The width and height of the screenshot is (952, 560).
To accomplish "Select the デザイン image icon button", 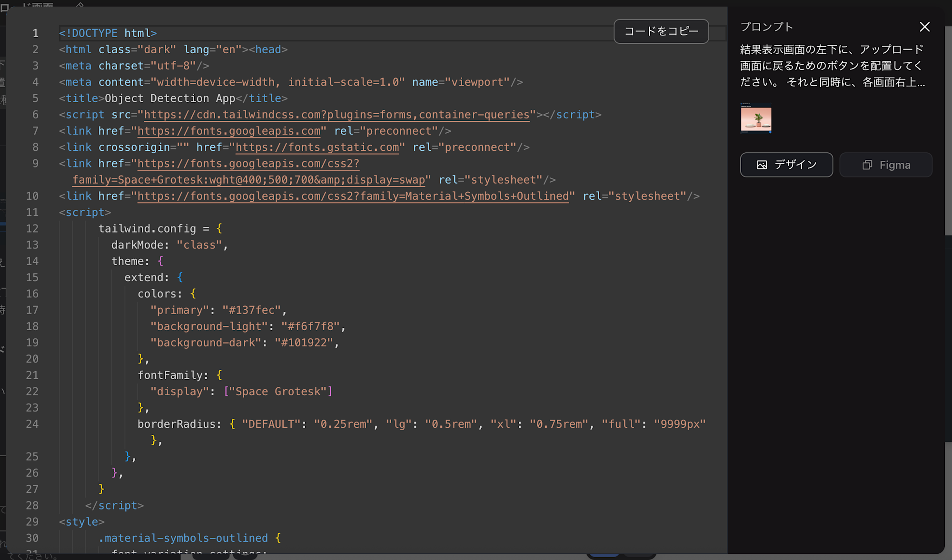I will [786, 165].
